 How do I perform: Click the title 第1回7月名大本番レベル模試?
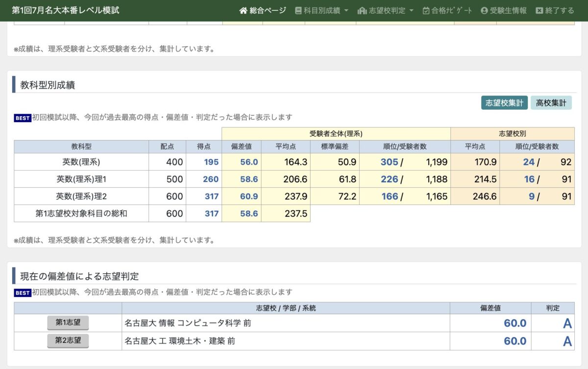[x=65, y=10]
